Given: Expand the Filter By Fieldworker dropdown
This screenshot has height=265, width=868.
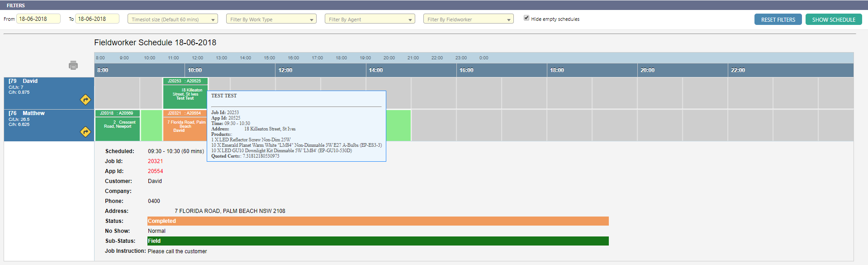Looking at the screenshot, I should pos(468,19).
